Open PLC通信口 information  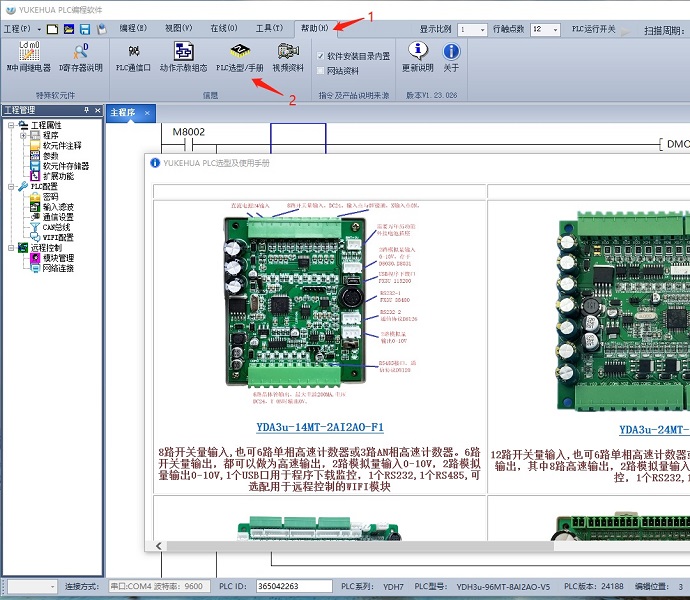coord(133,56)
